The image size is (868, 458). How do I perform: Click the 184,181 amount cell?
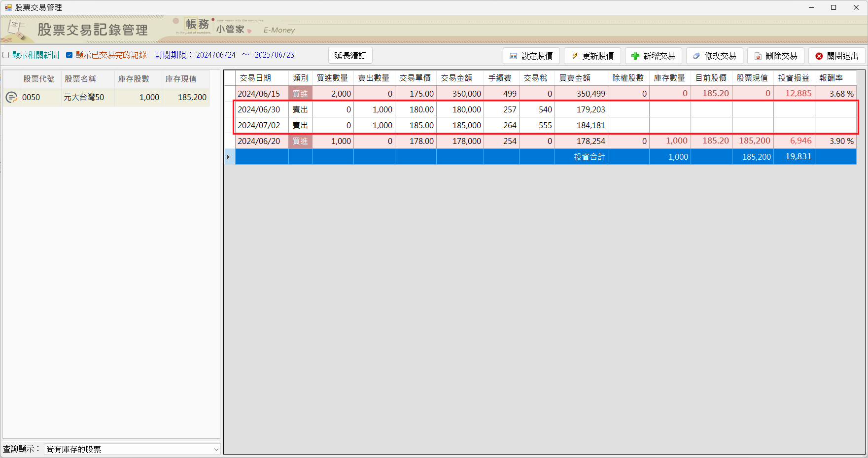click(581, 125)
